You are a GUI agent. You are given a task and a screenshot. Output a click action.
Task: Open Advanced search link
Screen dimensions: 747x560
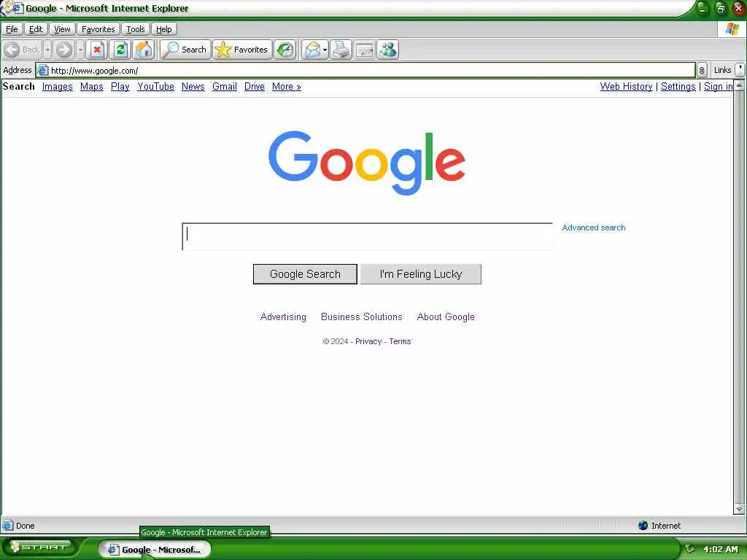point(594,227)
